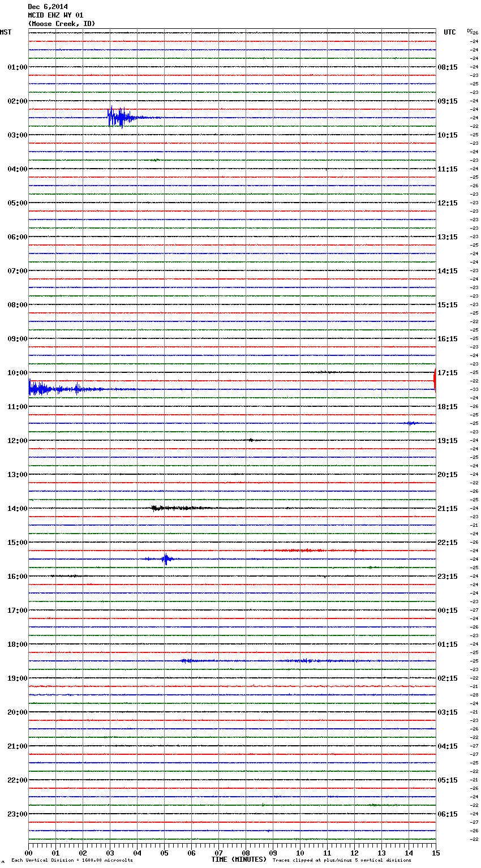Click the 06:15 UTC time label
Image resolution: width=481 pixels, height=868 pixels.
coord(448,814)
